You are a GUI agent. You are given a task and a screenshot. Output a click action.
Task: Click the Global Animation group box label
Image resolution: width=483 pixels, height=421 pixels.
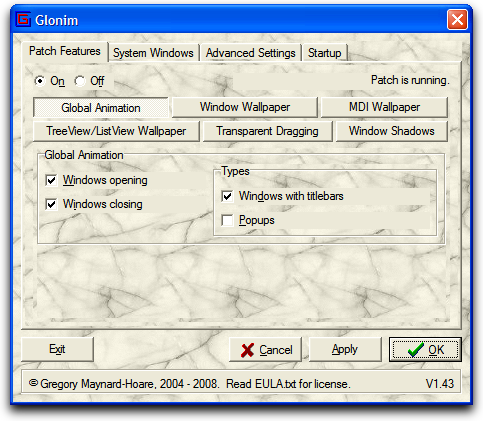84,155
